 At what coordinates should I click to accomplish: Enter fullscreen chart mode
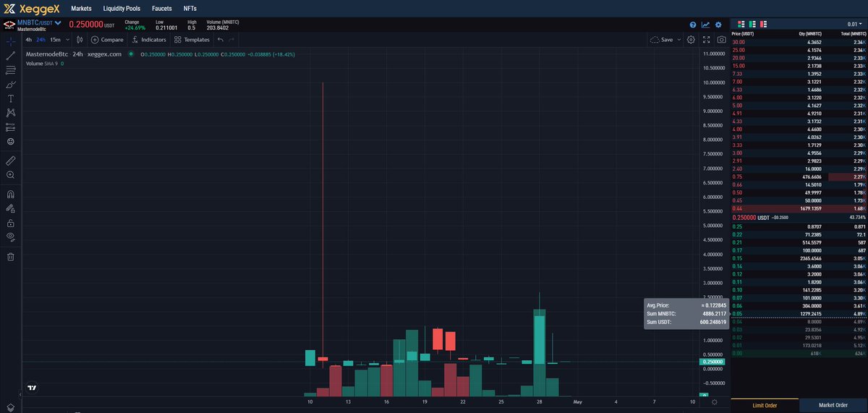706,40
